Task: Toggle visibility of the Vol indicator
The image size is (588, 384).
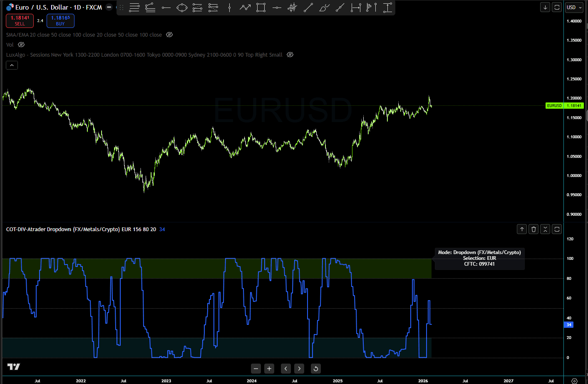Action: [x=21, y=45]
